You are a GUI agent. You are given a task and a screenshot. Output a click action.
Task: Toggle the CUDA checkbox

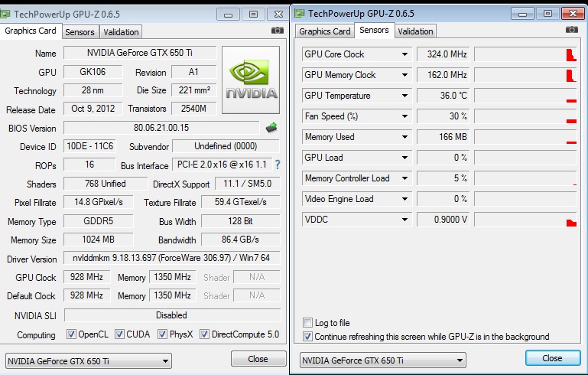pyautogui.click(x=119, y=334)
